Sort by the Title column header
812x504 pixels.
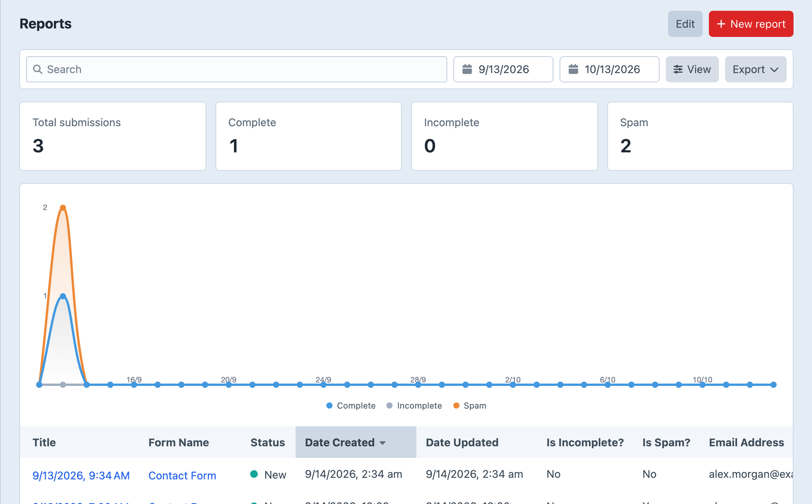pyautogui.click(x=44, y=442)
